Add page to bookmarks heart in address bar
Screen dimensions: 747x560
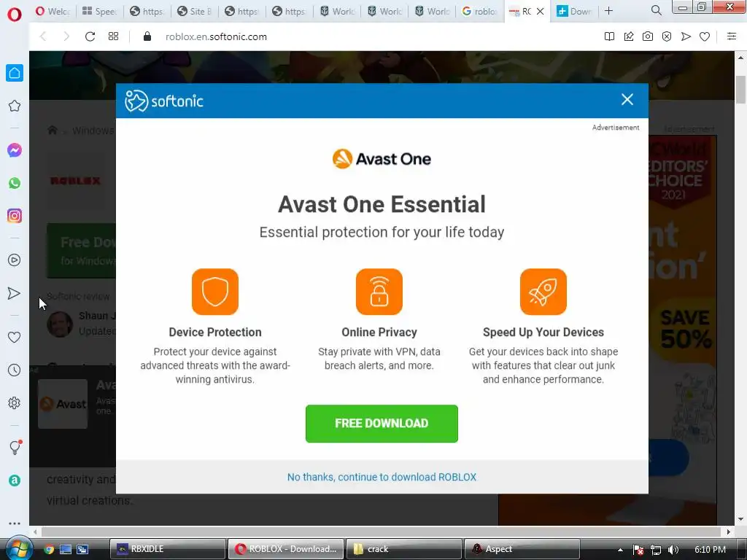click(x=705, y=36)
